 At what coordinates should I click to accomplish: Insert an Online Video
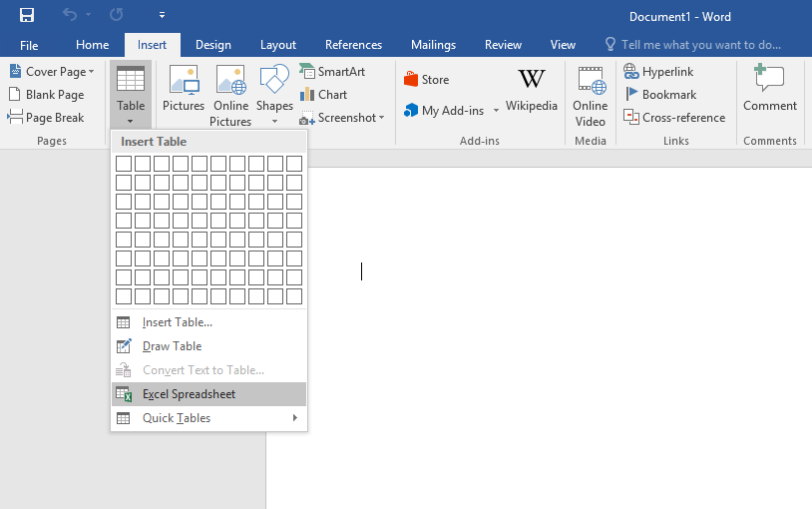[x=591, y=97]
